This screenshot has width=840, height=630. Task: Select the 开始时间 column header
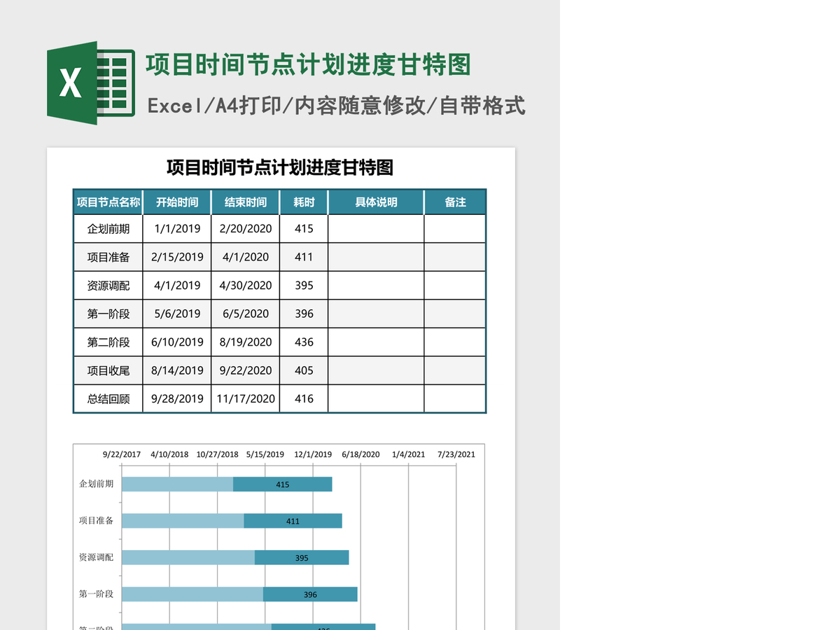click(177, 202)
